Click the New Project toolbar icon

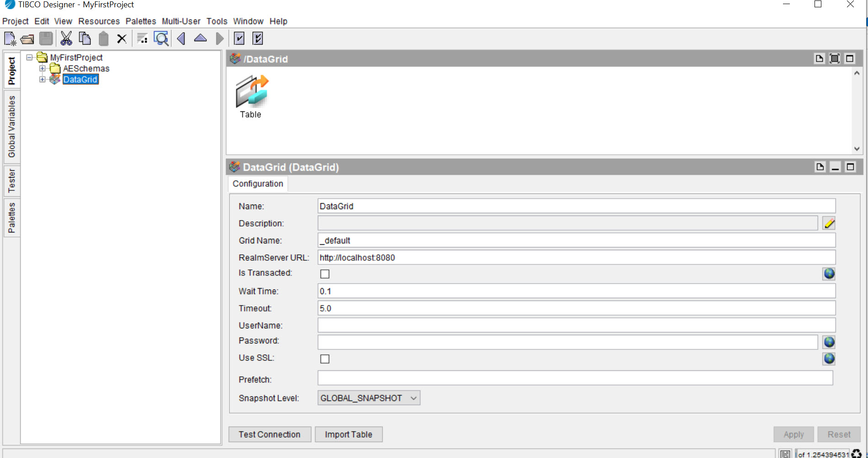pyautogui.click(x=10, y=39)
